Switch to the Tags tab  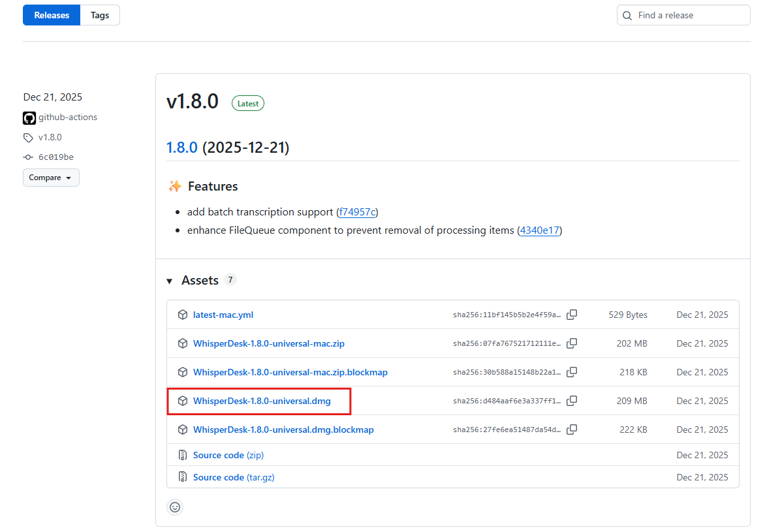(x=100, y=15)
